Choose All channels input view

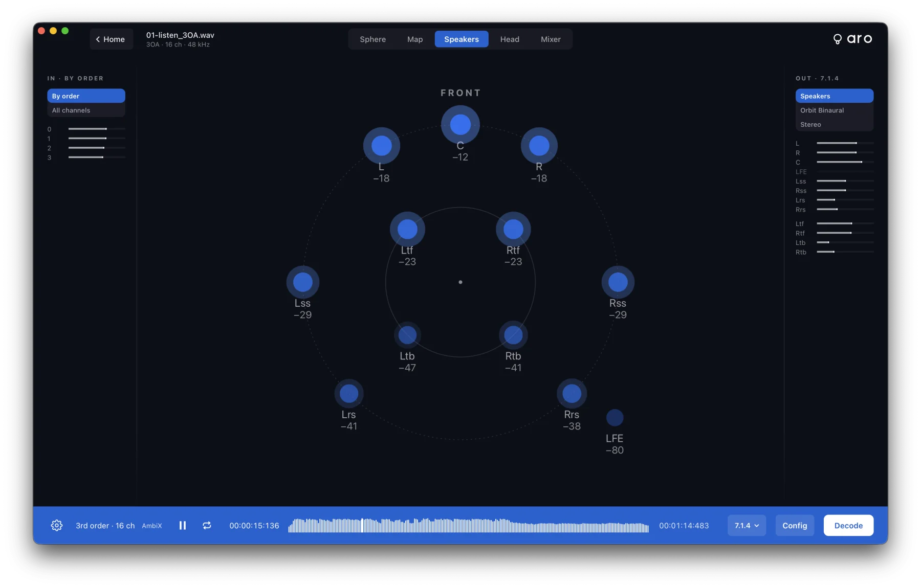point(86,110)
